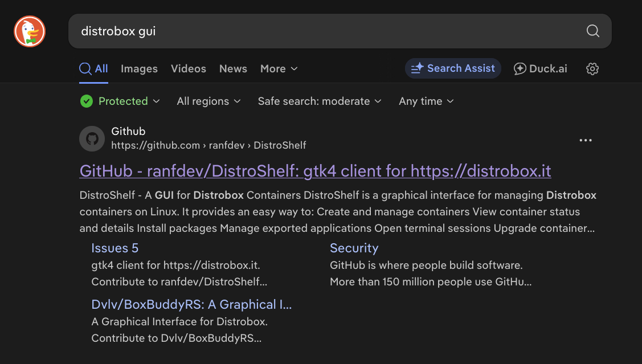The width and height of the screenshot is (642, 364).
Task: Open the GitHub ranfdev/DistroShelf result title
Action: click(315, 171)
